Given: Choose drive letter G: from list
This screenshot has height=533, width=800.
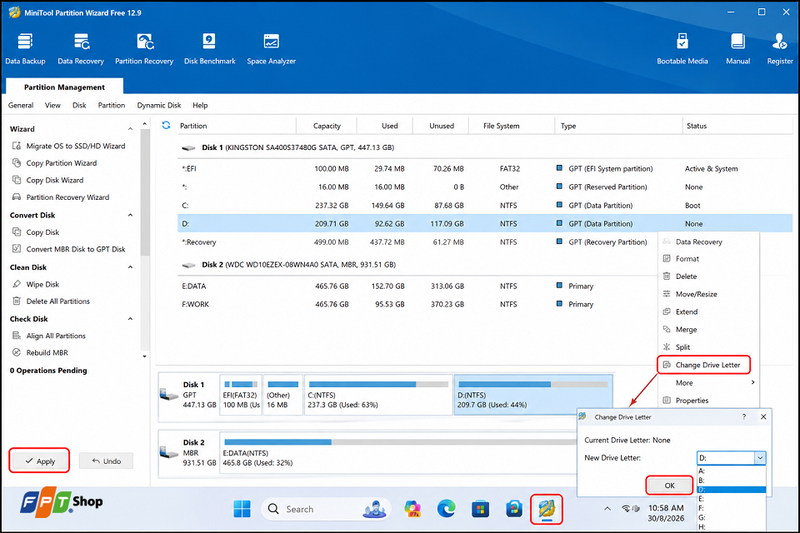Looking at the screenshot, I should point(731,518).
